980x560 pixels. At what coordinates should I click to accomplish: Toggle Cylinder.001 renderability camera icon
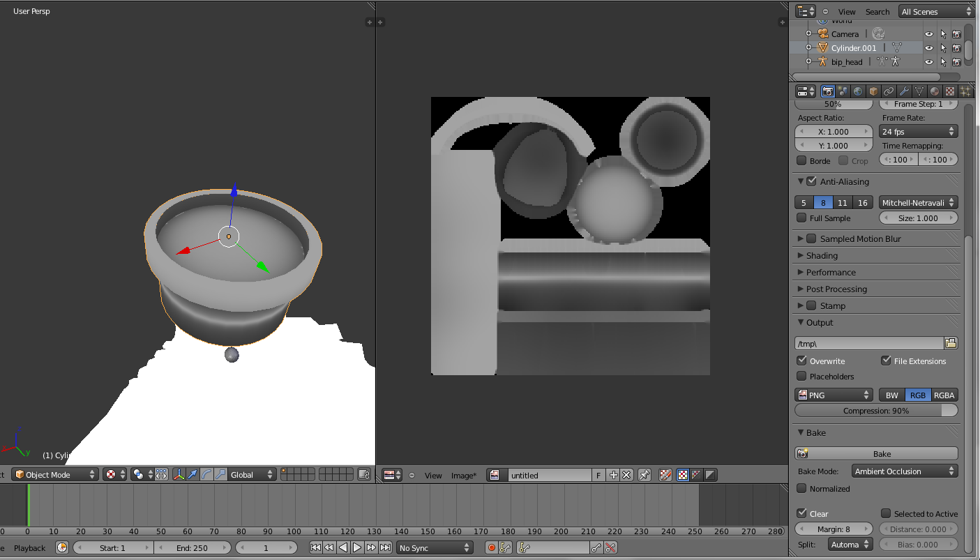(x=957, y=47)
